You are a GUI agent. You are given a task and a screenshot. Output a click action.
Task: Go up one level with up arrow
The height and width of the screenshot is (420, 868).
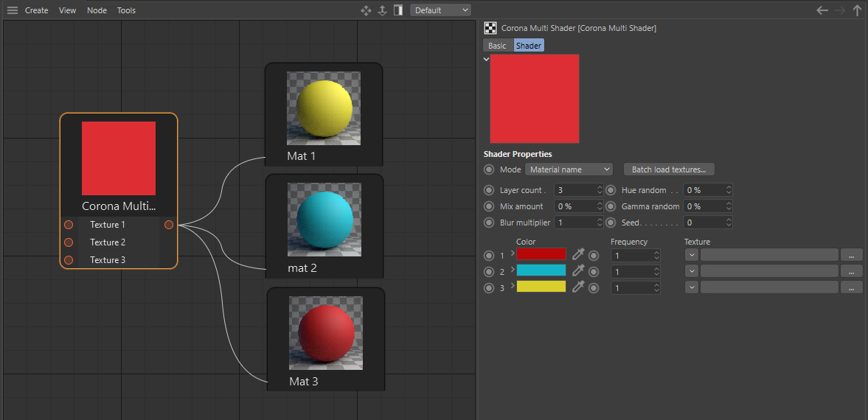click(858, 10)
